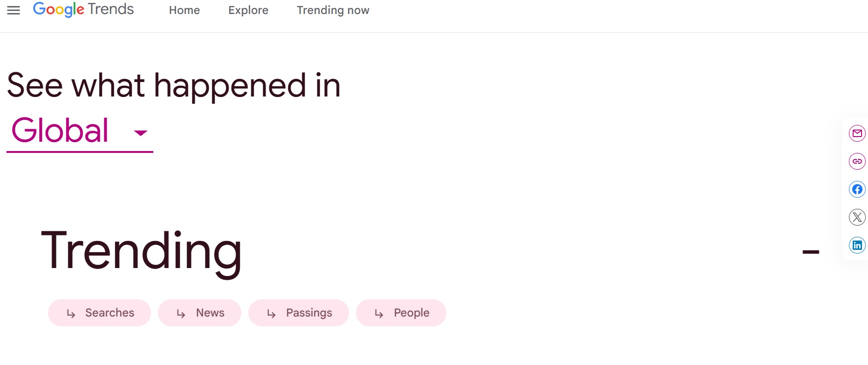Jump to the News section

click(x=199, y=313)
